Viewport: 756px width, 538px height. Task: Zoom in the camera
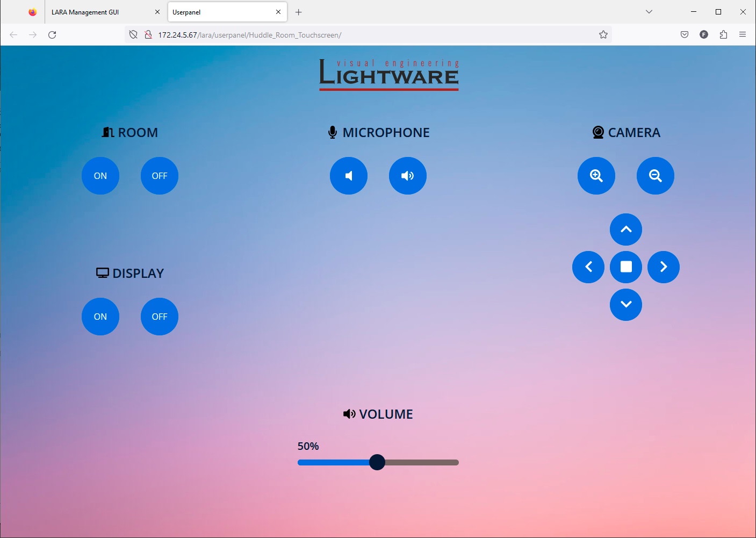596,176
